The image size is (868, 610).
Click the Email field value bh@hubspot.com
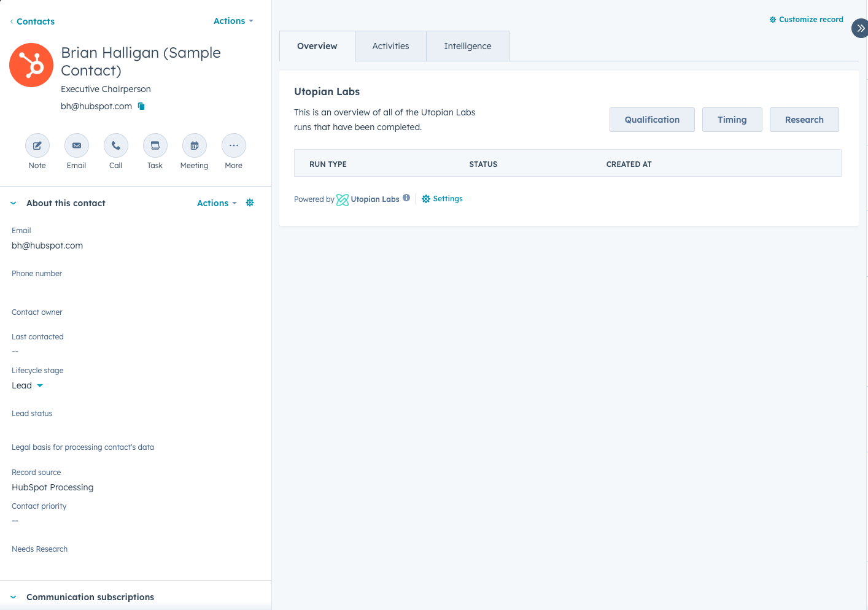point(47,245)
